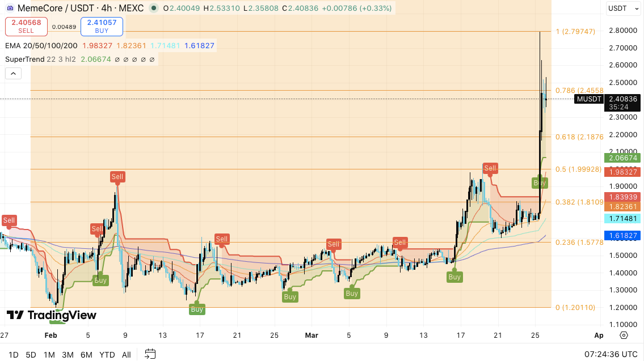Click the green market status dot
The height and width of the screenshot is (361, 644).
click(x=154, y=9)
